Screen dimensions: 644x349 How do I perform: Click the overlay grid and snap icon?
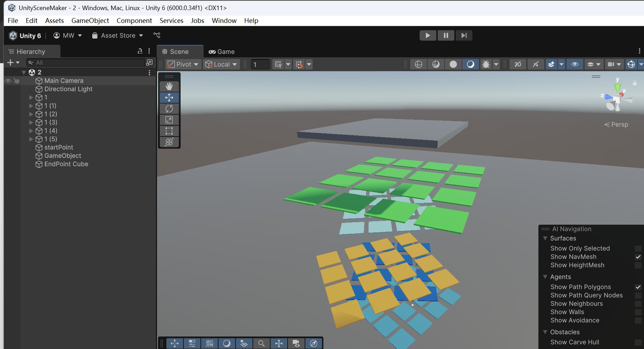[209, 343]
